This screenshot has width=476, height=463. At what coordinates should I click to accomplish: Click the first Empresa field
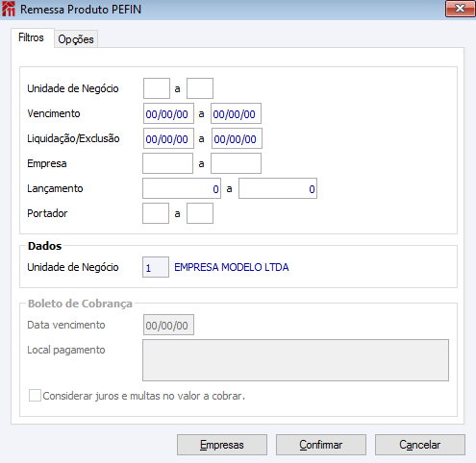[x=168, y=163]
